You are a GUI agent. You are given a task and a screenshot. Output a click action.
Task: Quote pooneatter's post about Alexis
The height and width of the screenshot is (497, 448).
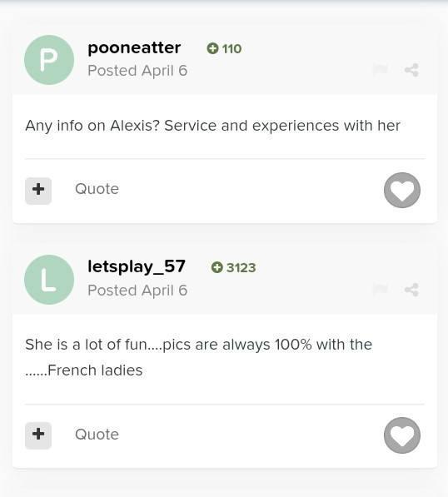pyautogui.click(x=97, y=189)
